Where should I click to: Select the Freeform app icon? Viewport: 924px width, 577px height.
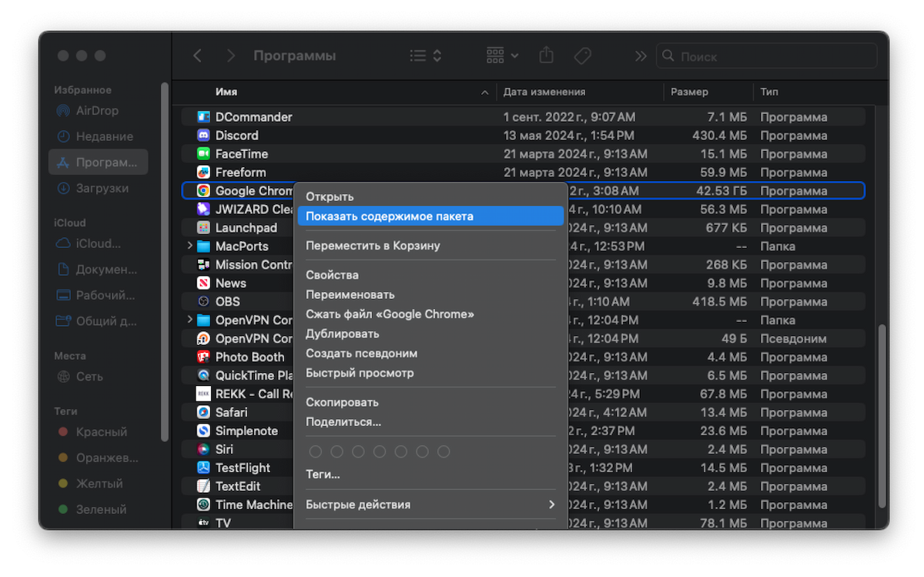(203, 173)
